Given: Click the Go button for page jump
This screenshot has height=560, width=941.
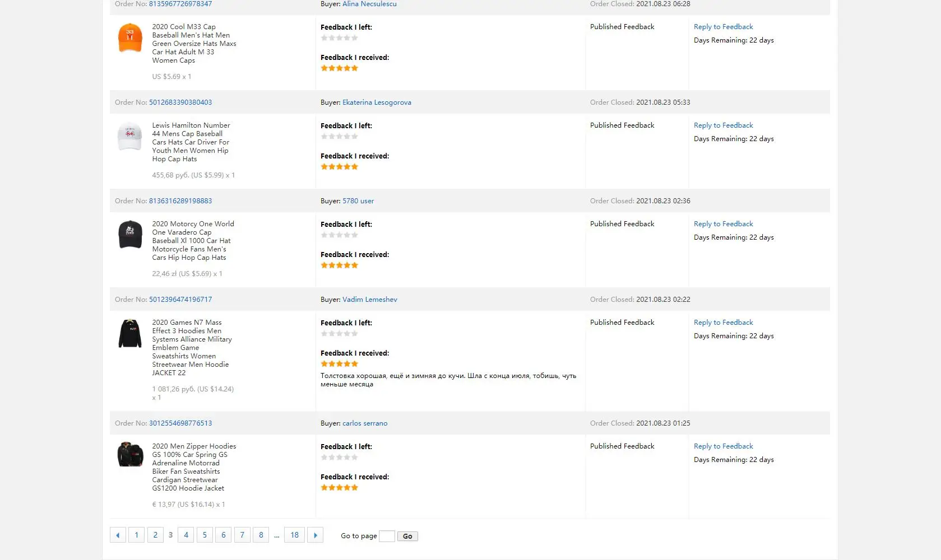Looking at the screenshot, I should (407, 536).
